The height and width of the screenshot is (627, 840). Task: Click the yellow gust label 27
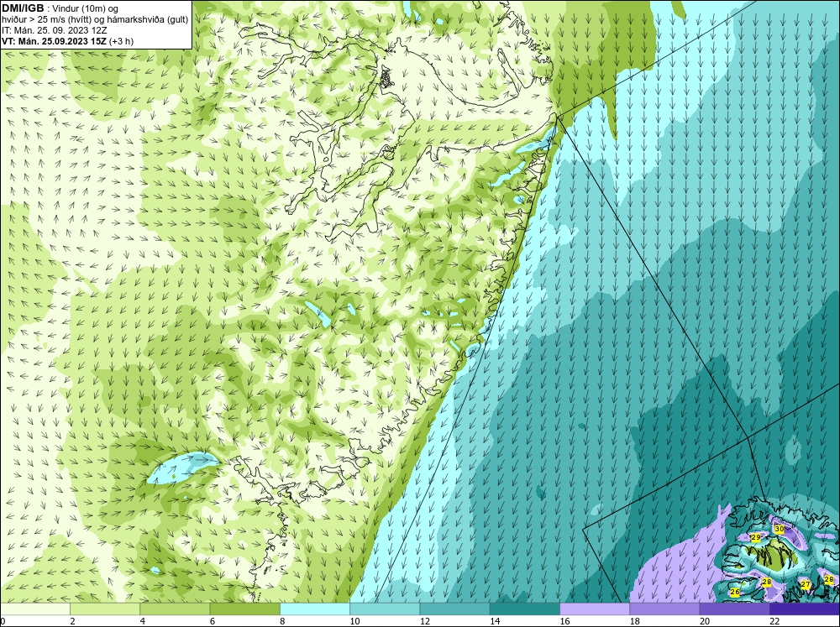[x=806, y=585]
